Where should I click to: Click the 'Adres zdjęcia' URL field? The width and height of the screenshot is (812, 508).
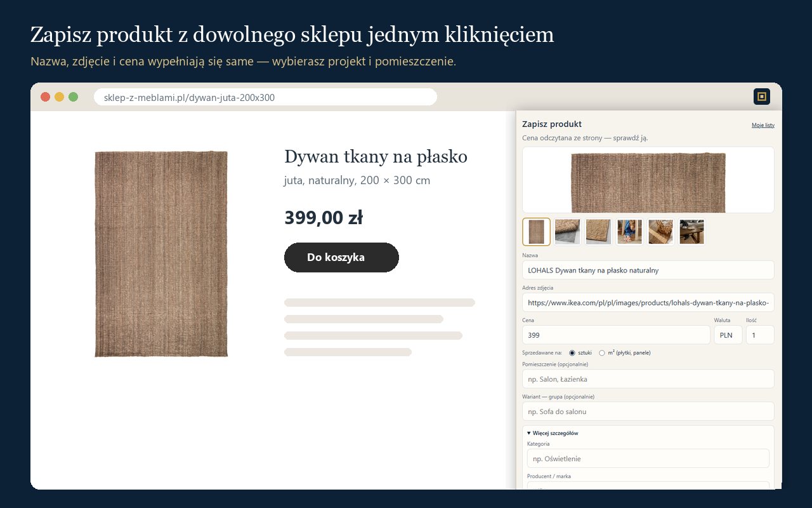(648, 302)
